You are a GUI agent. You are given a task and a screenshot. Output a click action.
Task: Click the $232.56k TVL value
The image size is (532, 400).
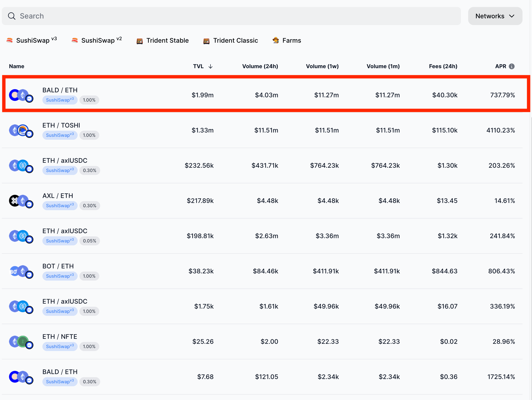pos(199,166)
